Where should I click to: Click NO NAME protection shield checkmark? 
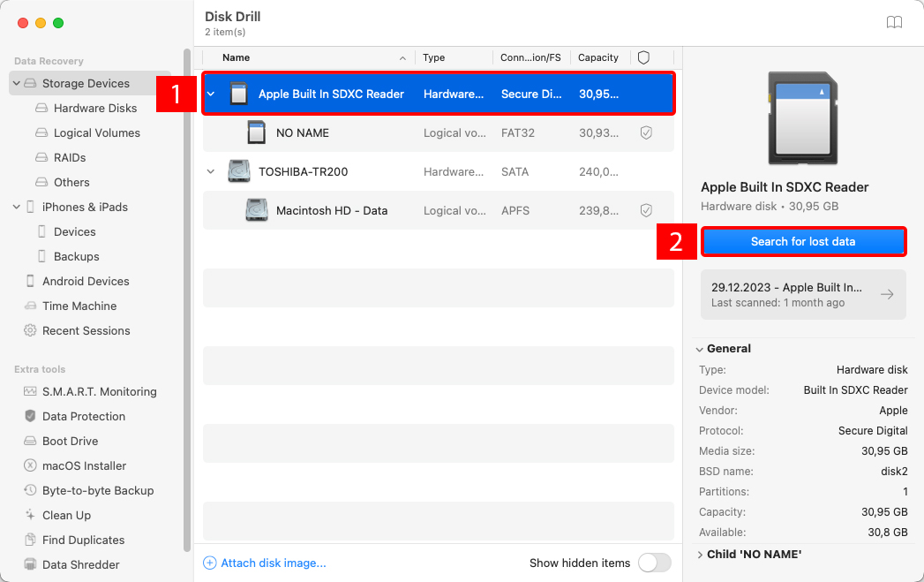646,132
